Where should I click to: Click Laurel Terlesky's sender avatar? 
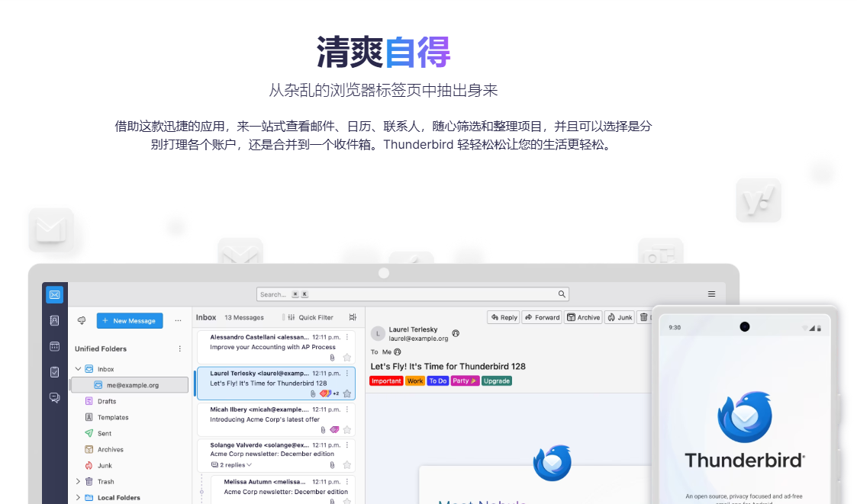378,333
